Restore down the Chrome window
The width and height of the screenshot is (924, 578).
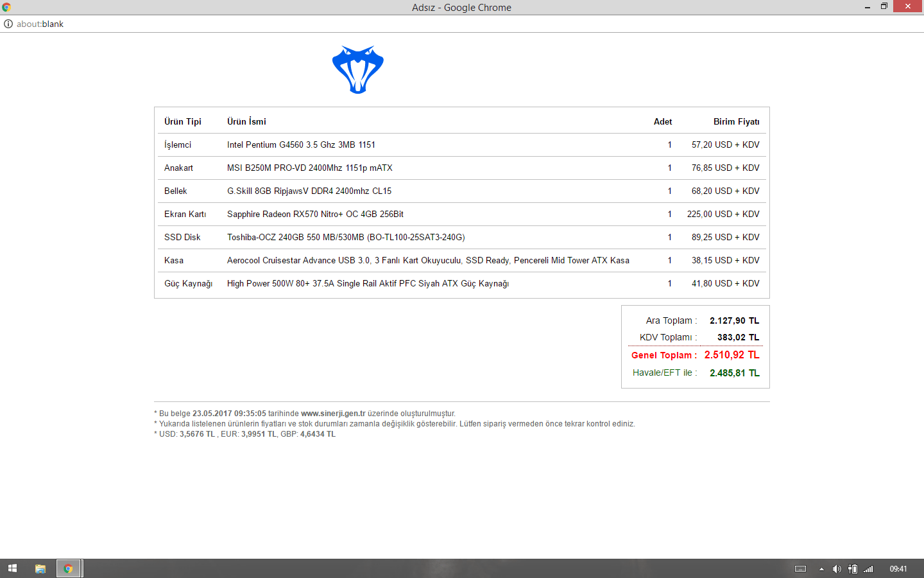pyautogui.click(x=884, y=6)
